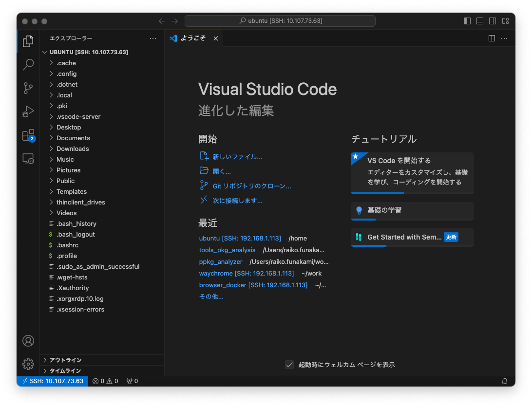Image resolution: width=532 pixels, height=407 pixels.
Task: Open the .Xauthority file
Action: (102, 288)
